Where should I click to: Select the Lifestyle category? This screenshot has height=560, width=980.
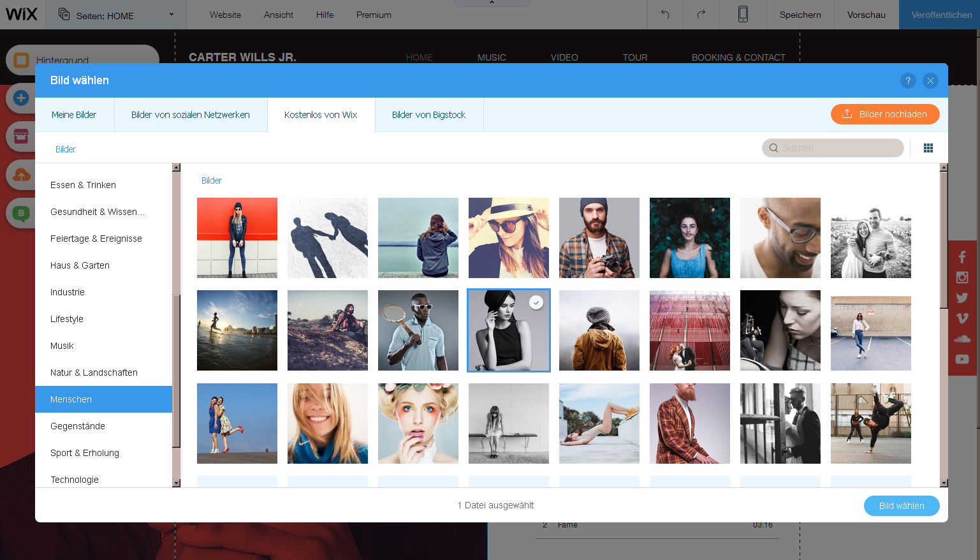(x=103, y=319)
